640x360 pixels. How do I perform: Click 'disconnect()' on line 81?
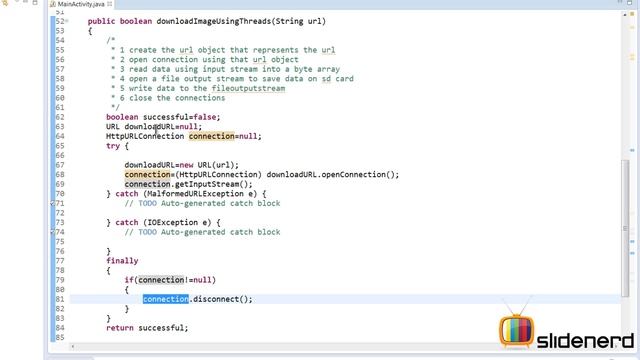220,299
